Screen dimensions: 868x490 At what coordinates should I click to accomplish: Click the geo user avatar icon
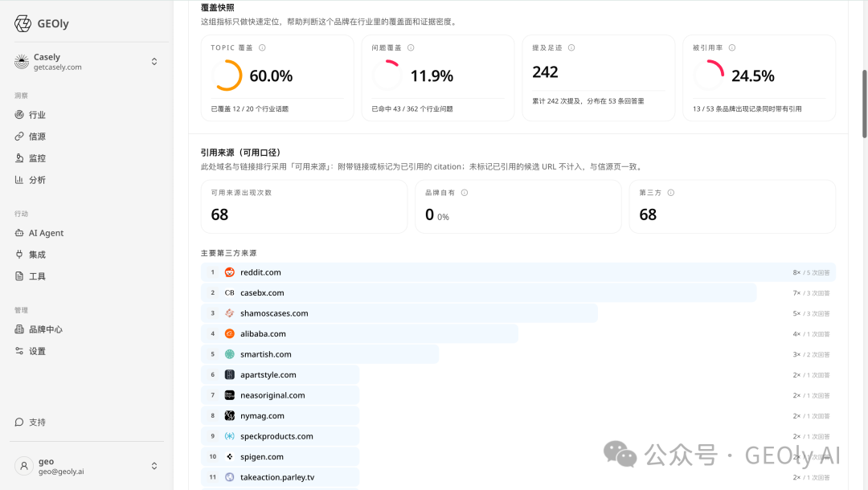[x=24, y=466]
